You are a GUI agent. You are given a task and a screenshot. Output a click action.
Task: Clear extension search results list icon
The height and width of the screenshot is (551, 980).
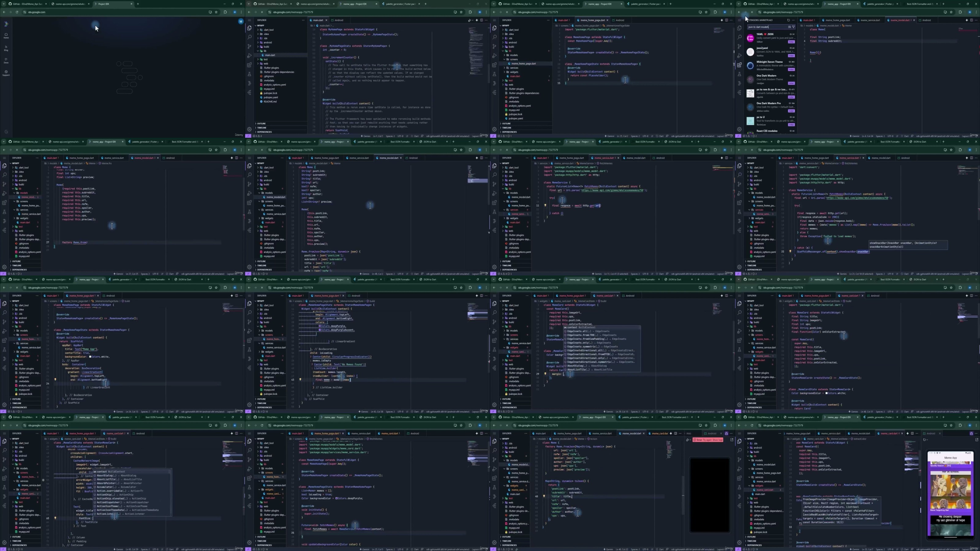click(x=790, y=27)
